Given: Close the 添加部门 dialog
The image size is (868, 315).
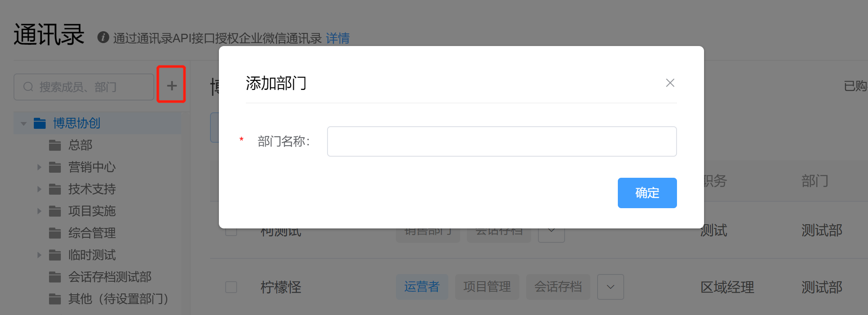Looking at the screenshot, I should pos(670,83).
